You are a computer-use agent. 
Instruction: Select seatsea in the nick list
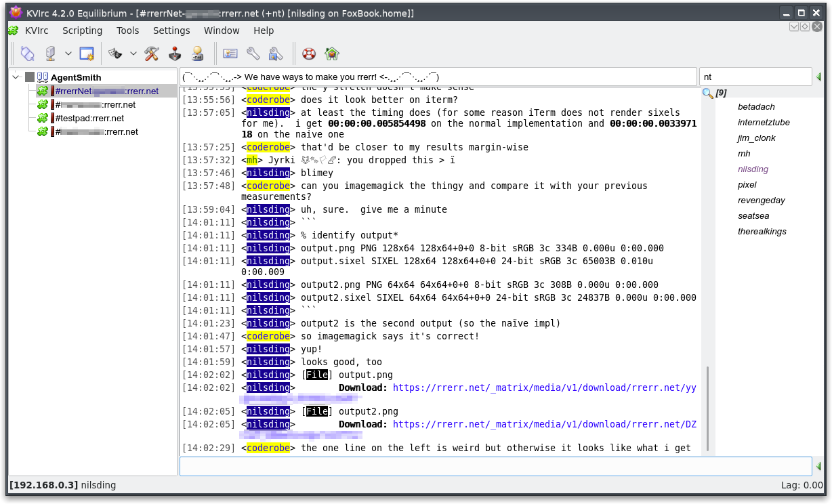pyautogui.click(x=752, y=216)
